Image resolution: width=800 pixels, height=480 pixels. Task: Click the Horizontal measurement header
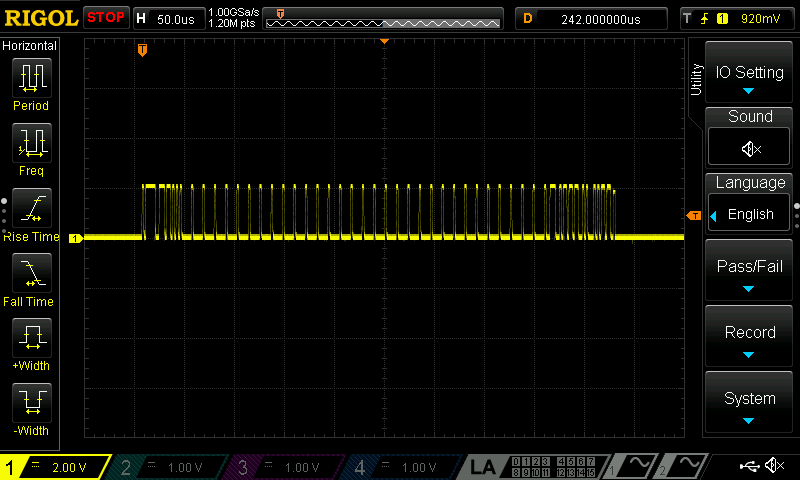[30, 46]
